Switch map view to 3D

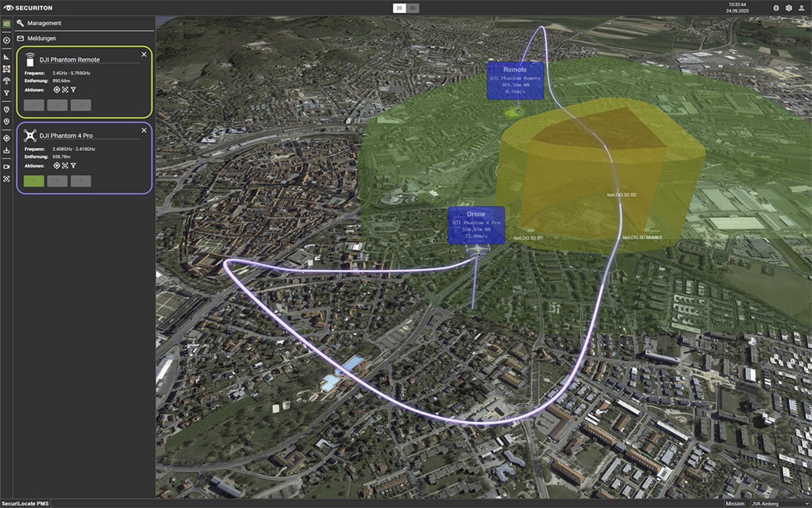click(413, 8)
